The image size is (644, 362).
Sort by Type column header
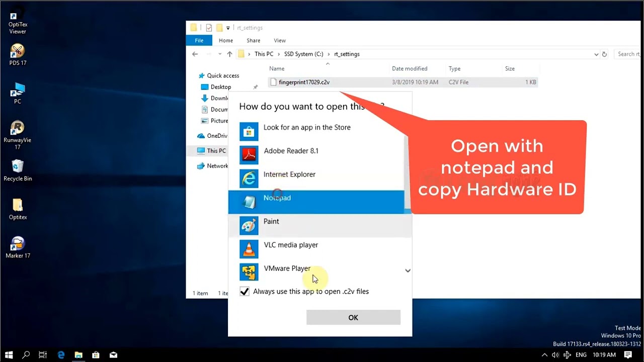pyautogui.click(x=454, y=69)
